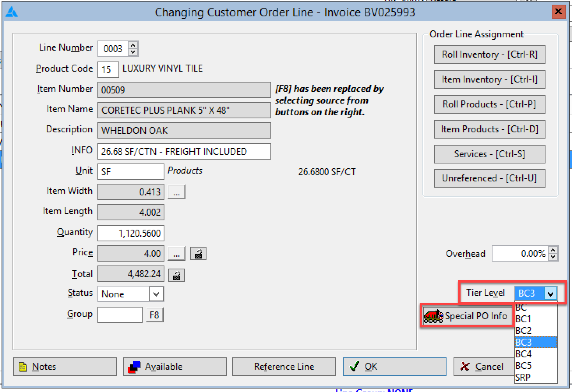Click the Tier Level combo value BC3
The width and height of the screenshot is (572, 392).
pos(530,293)
